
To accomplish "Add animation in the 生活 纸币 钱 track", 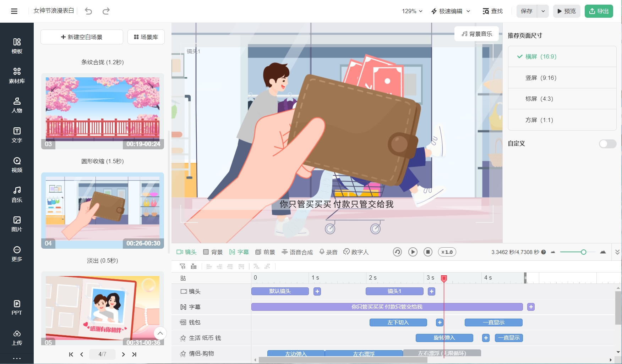I will tap(486, 338).
